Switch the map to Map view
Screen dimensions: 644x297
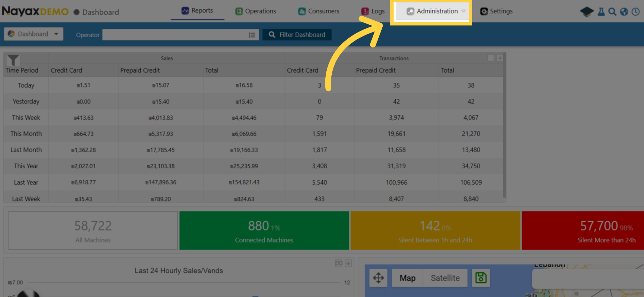click(x=407, y=278)
